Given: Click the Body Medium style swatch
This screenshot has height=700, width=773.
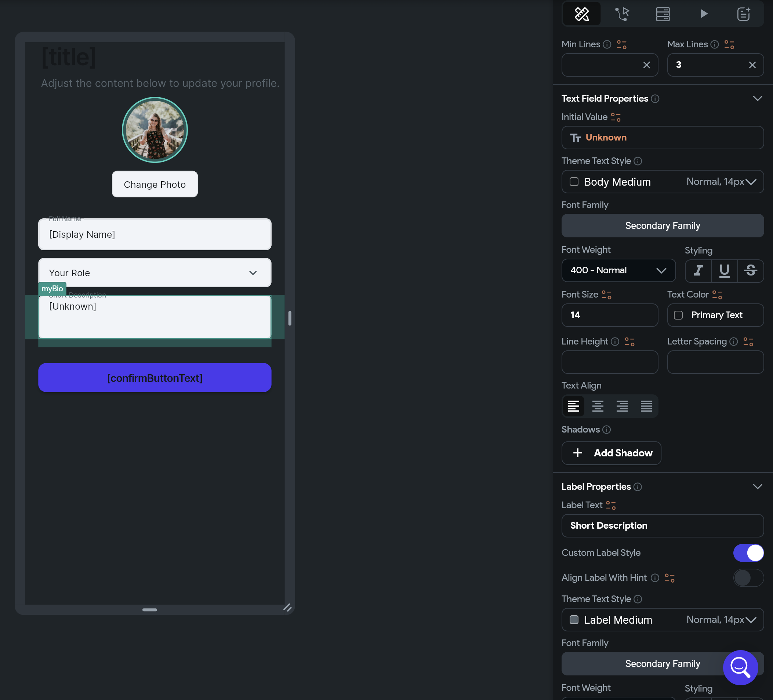Looking at the screenshot, I should point(574,182).
